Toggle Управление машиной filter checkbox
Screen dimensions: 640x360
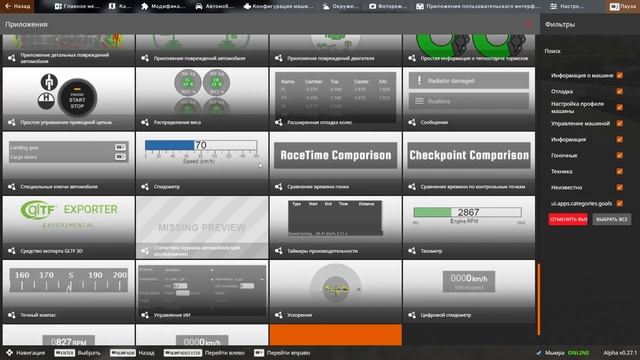point(619,123)
